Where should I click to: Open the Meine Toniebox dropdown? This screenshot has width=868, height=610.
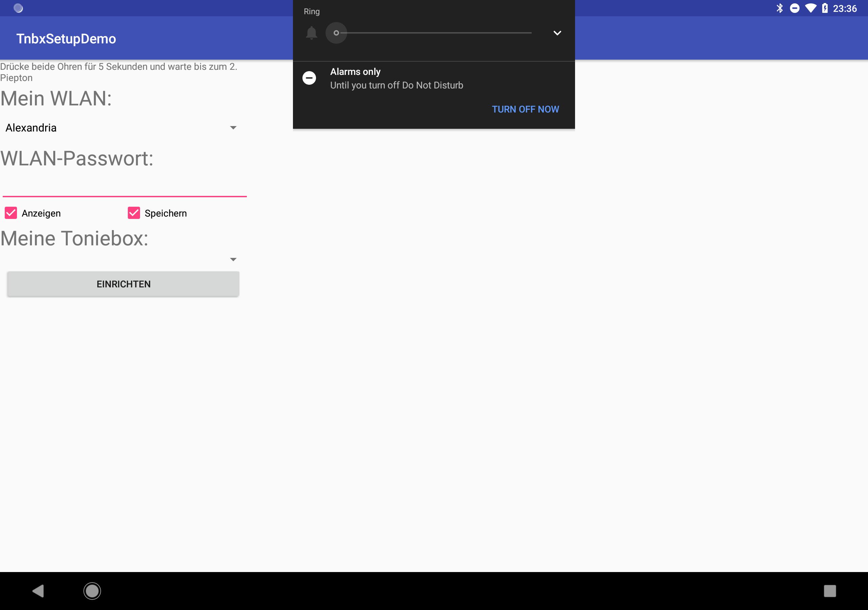pos(233,259)
